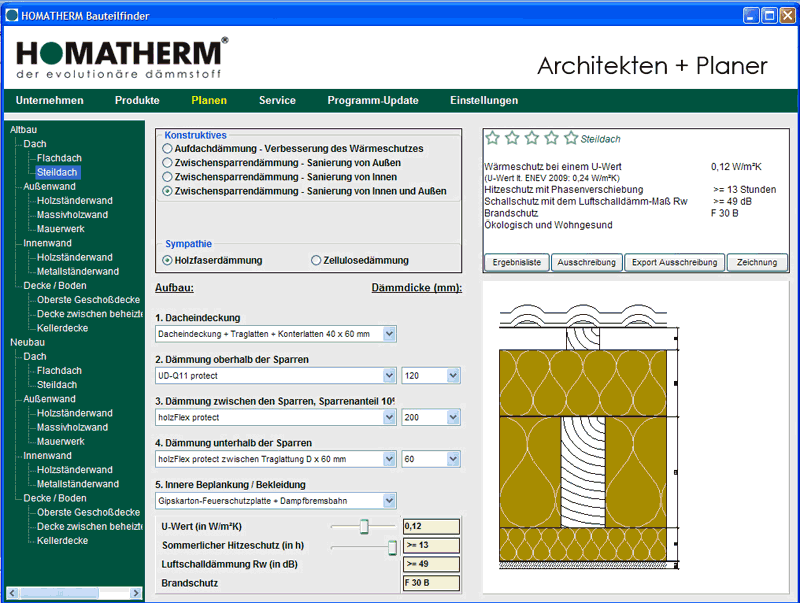Open the Zeichnung button

tap(757, 263)
